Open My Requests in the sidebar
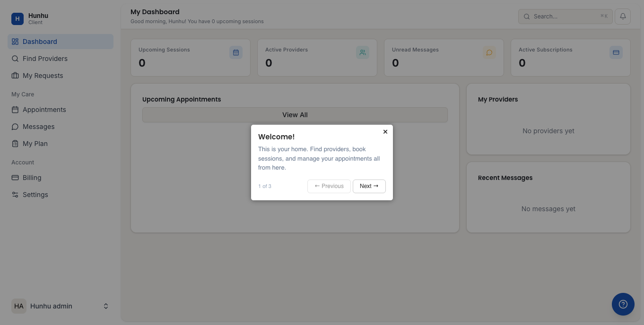This screenshot has width=644, height=325. coord(61,76)
